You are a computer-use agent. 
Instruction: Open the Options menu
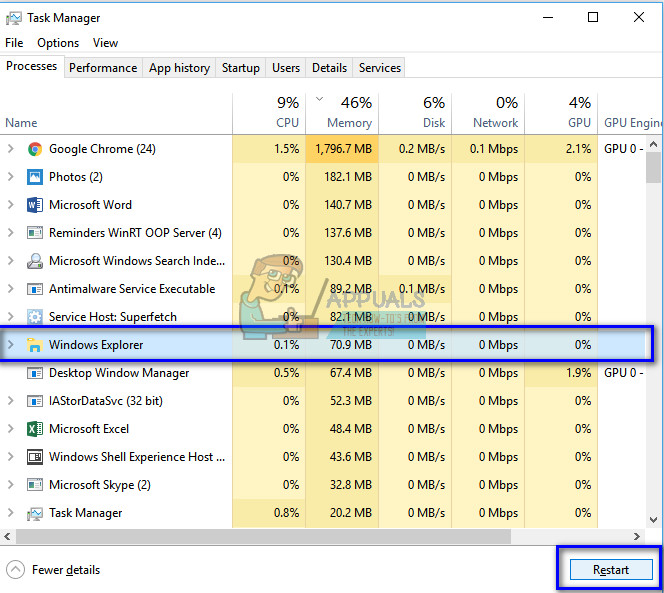[x=58, y=43]
